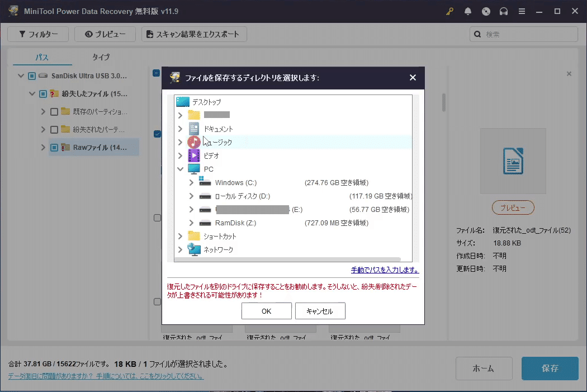Collapse the 紛失したファイル node

pos(32,93)
